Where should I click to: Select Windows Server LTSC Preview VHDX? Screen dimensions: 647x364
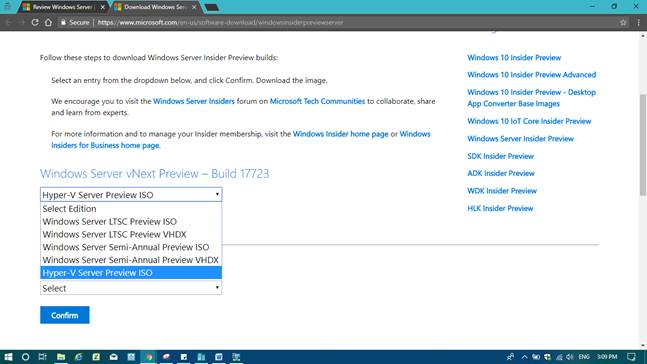click(x=131, y=234)
